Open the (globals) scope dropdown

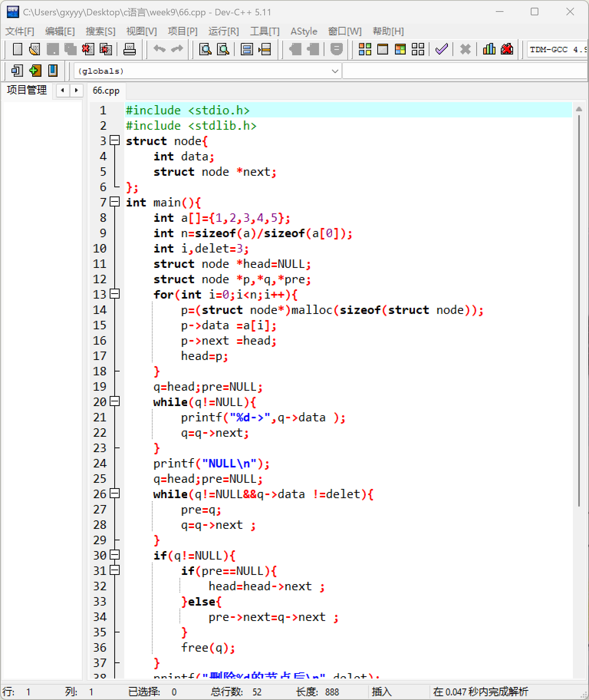pyautogui.click(x=207, y=71)
